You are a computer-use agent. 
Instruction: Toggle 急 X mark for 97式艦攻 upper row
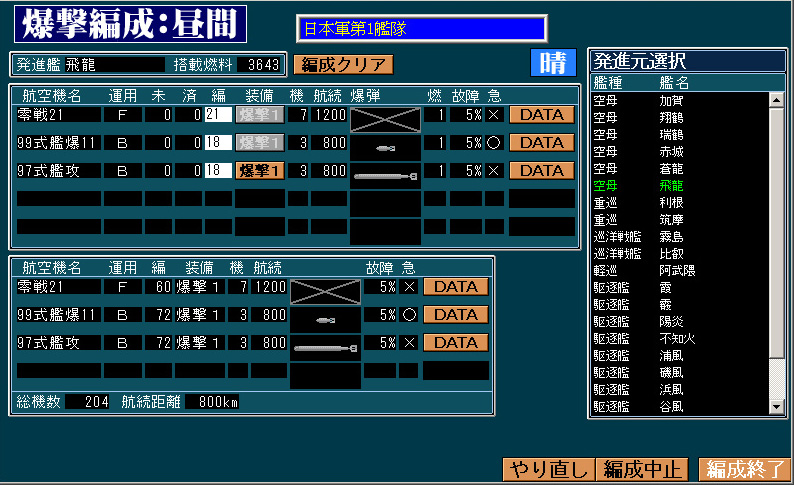[494, 171]
